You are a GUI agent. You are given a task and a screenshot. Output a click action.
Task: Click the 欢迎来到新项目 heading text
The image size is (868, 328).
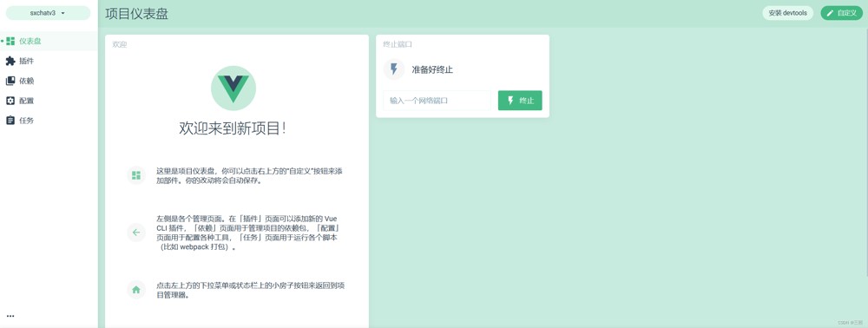[x=233, y=128]
